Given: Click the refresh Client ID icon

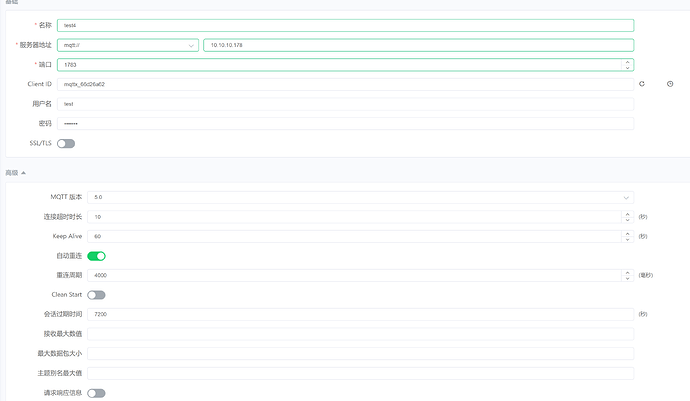Looking at the screenshot, I should coord(642,84).
